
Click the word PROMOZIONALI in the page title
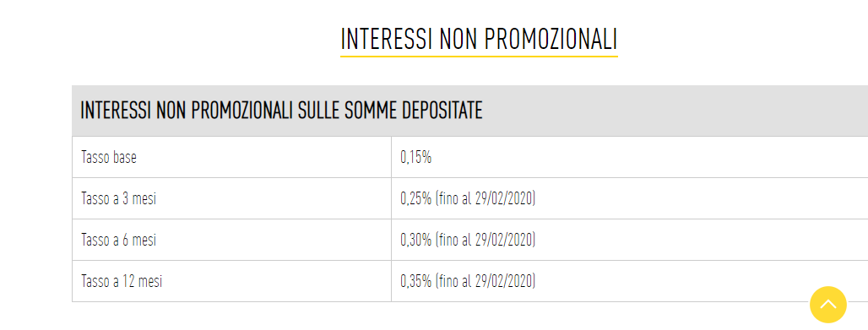(x=551, y=40)
